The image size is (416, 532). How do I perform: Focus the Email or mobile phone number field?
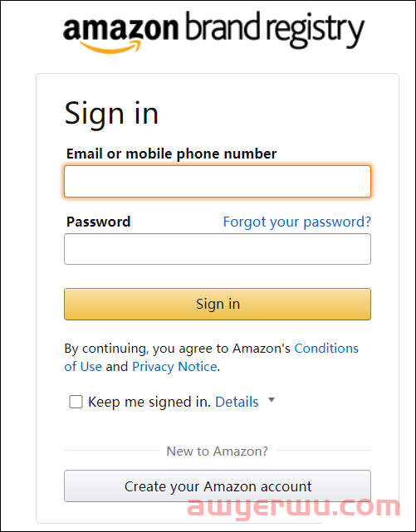tap(218, 181)
